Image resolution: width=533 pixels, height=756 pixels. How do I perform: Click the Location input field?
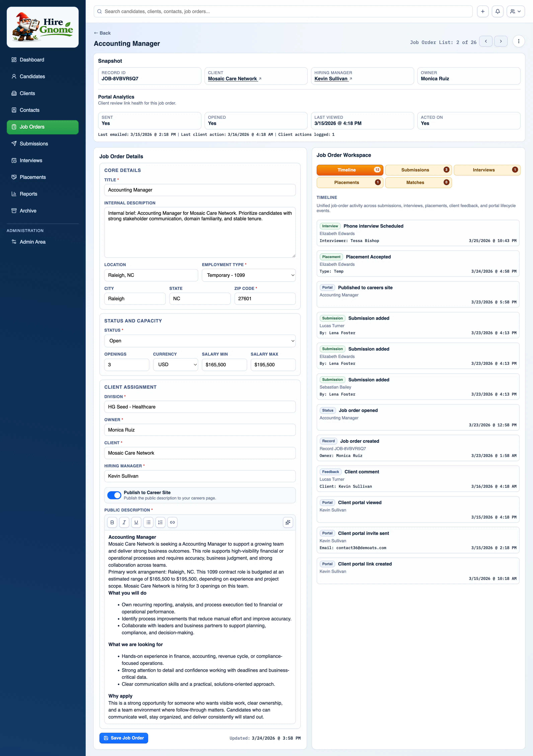(151, 275)
